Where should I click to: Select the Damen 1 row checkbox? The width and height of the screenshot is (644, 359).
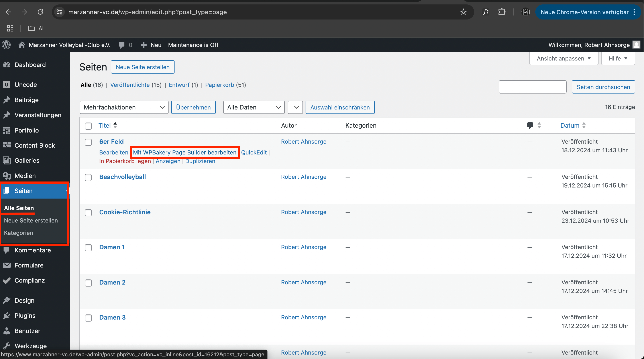click(88, 248)
